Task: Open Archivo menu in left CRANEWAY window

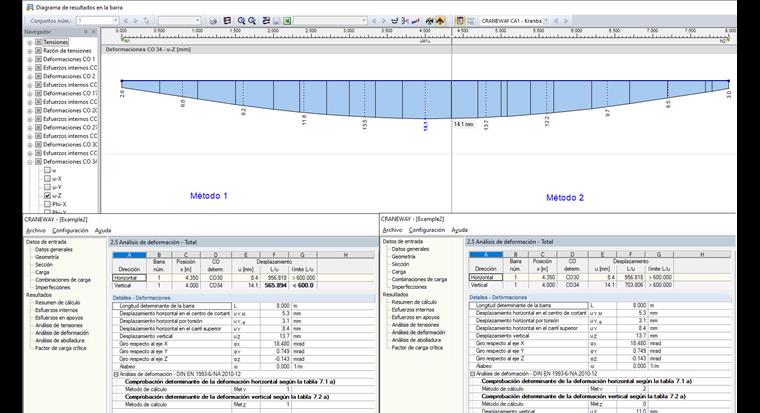Action: (x=36, y=230)
